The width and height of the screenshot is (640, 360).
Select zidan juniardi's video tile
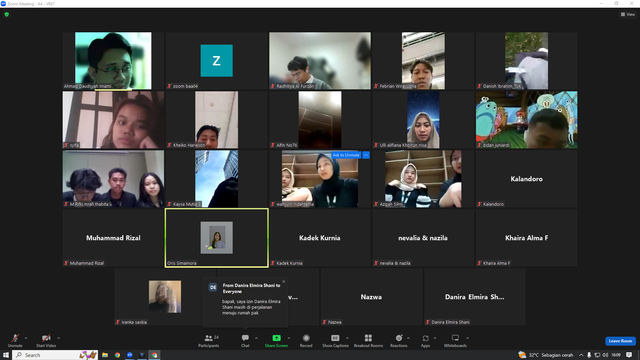(x=527, y=120)
